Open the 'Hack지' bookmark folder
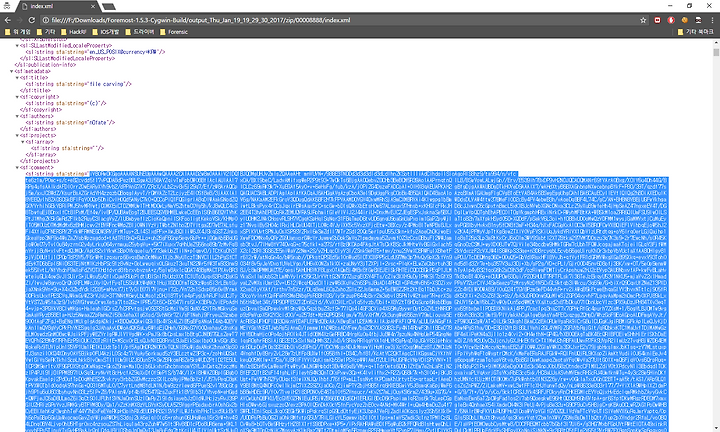 pyautogui.click(x=73, y=32)
